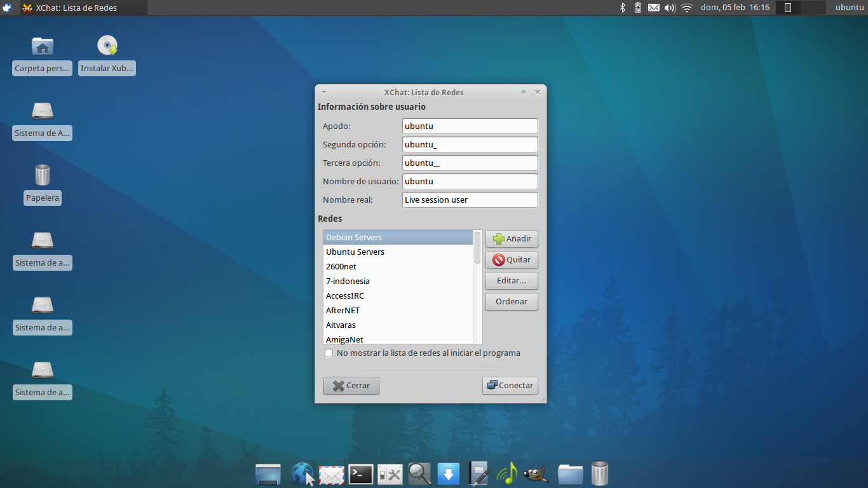Open GIMP from the dock
This screenshot has width=868, height=488.
[536, 473]
